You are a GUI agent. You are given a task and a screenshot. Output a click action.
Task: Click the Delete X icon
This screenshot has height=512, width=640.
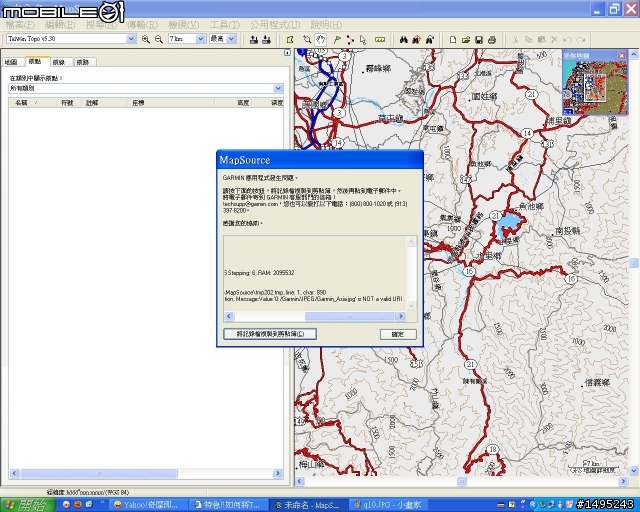pos(554,40)
